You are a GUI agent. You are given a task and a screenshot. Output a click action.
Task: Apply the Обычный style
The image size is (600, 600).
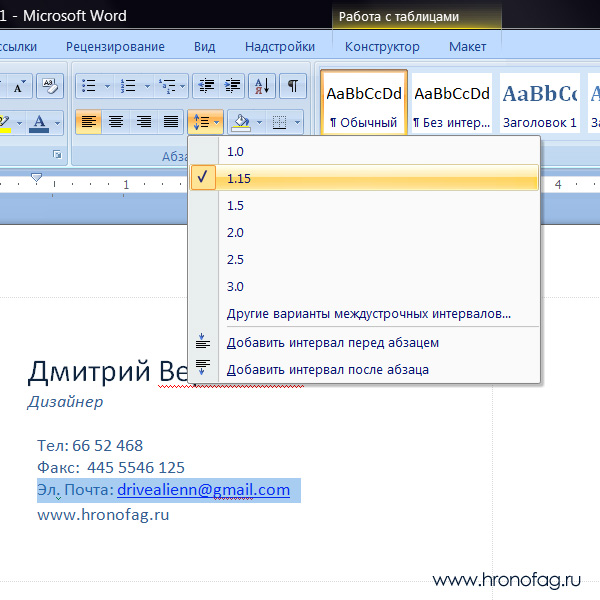(364, 102)
